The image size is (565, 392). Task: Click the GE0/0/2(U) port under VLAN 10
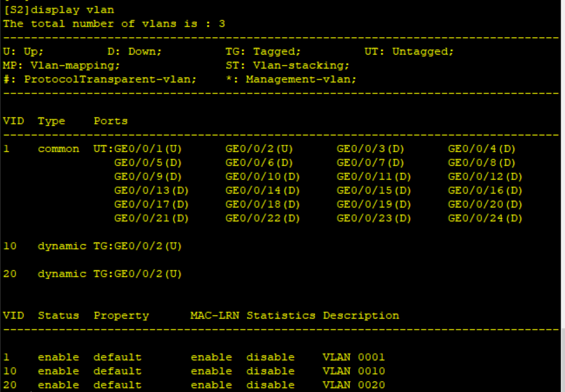[x=148, y=246]
